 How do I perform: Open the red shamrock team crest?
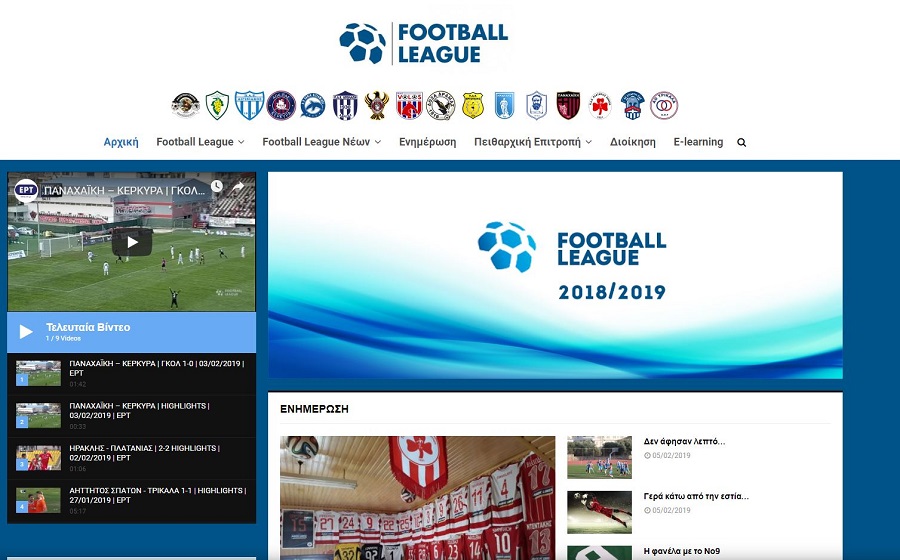600,106
